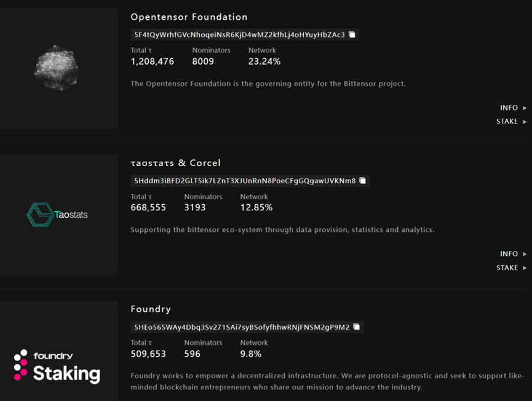Image resolution: width=532 pixels, height=401 pixels.
Task: Click the network share 9.8%
Action: click(251, 354)
